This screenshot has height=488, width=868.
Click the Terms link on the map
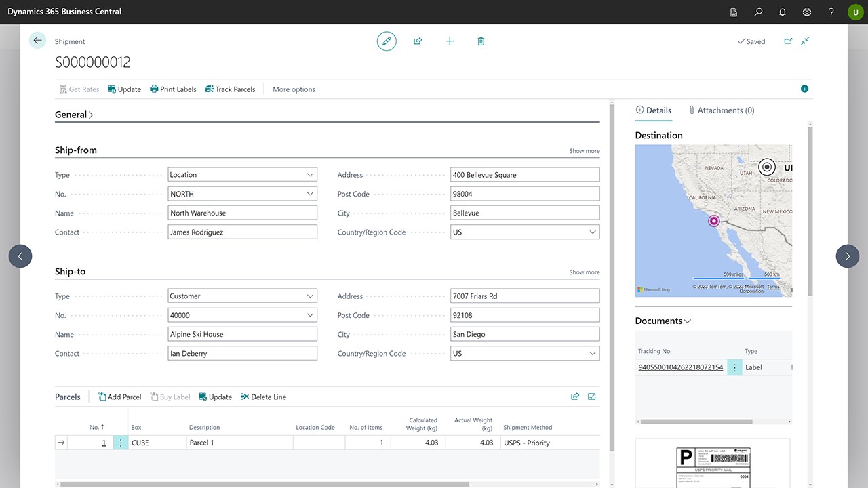coord(773,287)
